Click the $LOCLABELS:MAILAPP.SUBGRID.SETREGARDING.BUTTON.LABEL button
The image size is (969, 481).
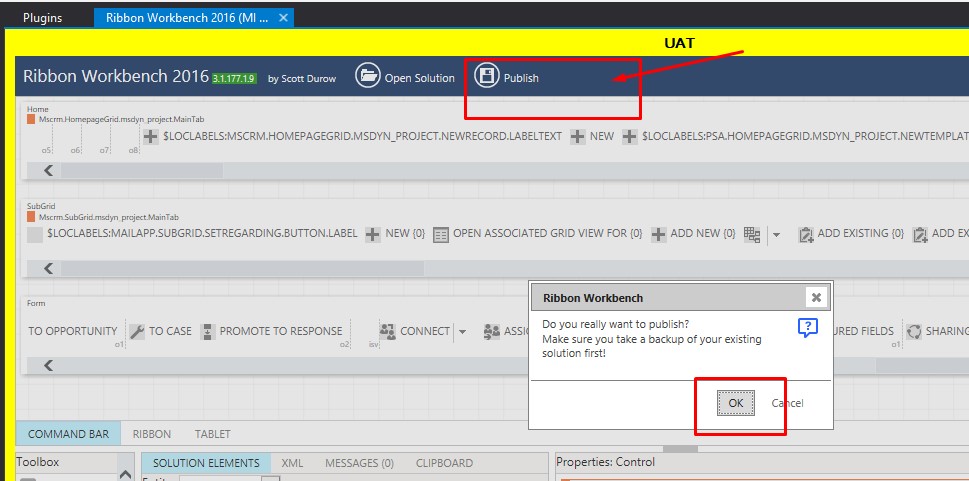[202, 234]
